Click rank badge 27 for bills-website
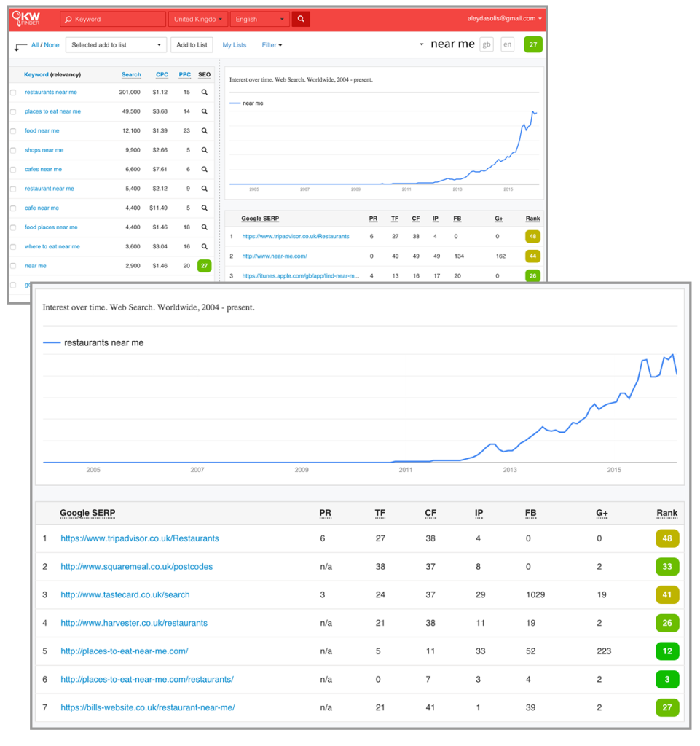The image size is (700, 746). tap(667, 707)
